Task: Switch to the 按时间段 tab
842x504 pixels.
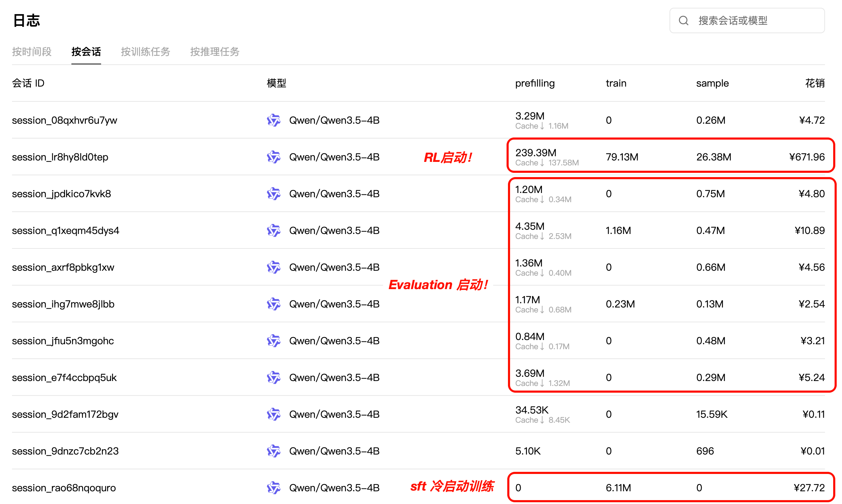Action: [x=32, y=52]
